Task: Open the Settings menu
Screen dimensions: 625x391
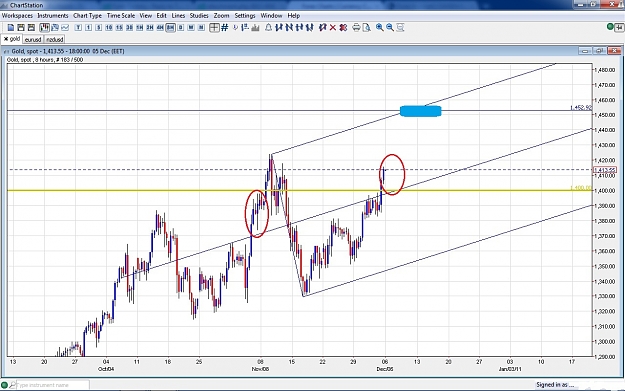Action: point(245,16)
